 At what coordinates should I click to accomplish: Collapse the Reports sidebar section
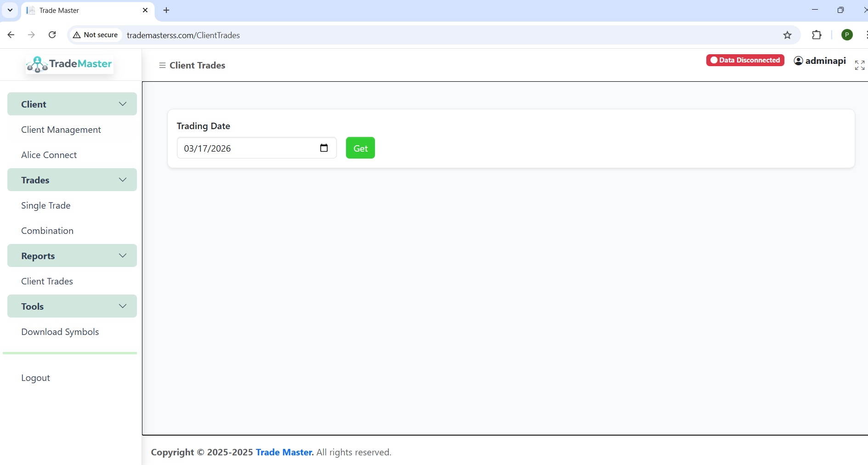point(72,255)
